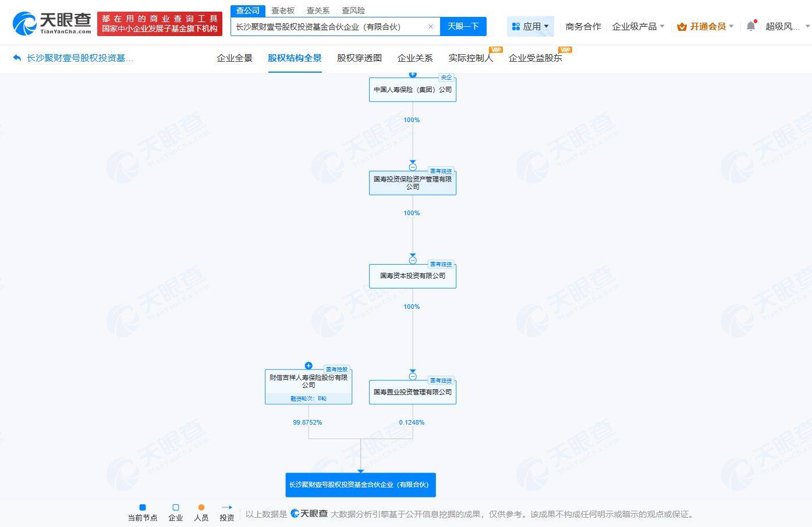Open the 商务合作 link
This screenshot has width=812, height=527.
pyautogui.click(x=583, y=27)
